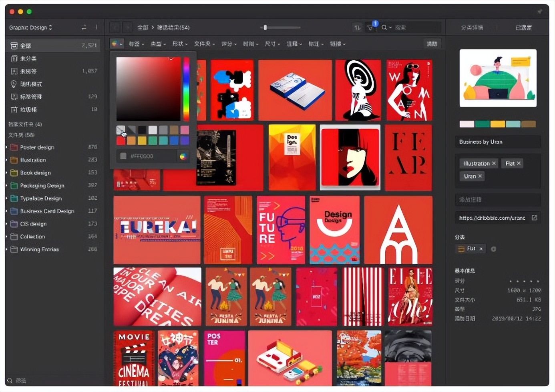
Task: Open the 类型 filter dropdown
Action: (158, 44)
